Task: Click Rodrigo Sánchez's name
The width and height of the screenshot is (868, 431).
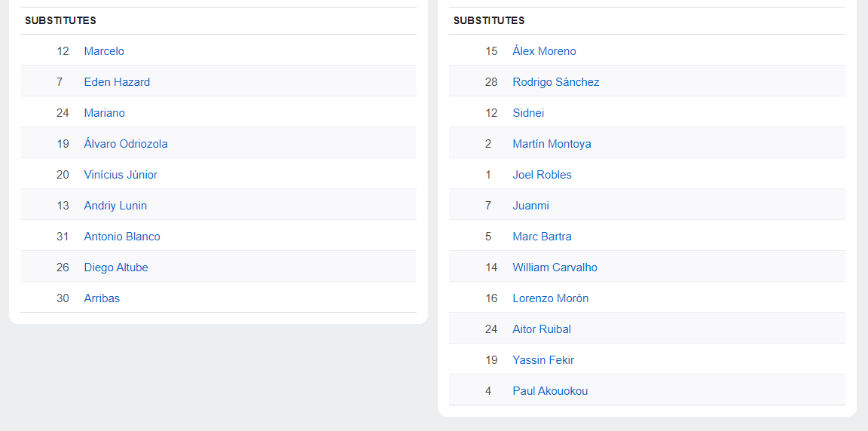Action: 556,82
